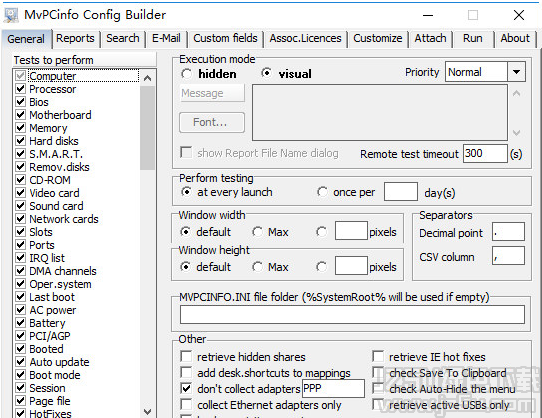Uncheck the Last boot test
This screenshot has width=542, height=418.
(x=21, y=297)
